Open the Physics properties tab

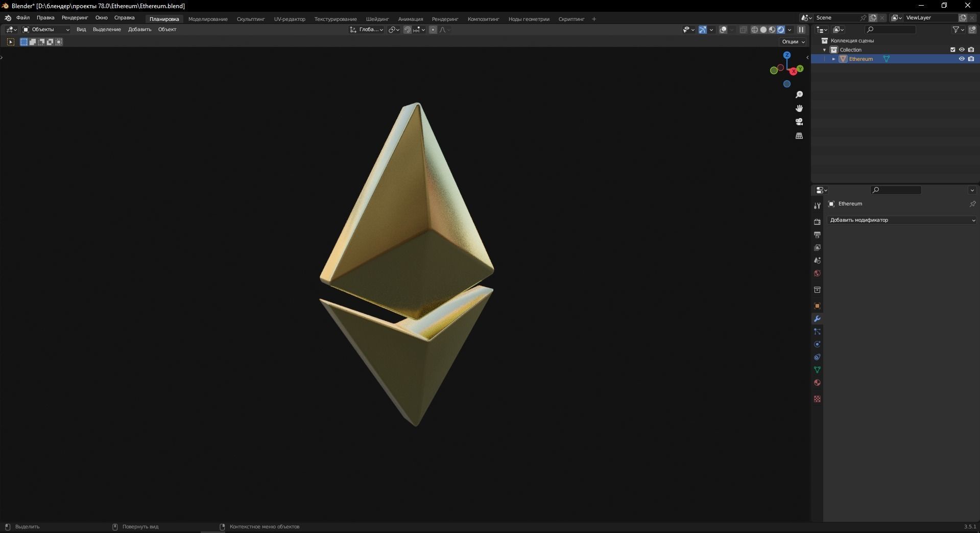click(x=817, y=344)
